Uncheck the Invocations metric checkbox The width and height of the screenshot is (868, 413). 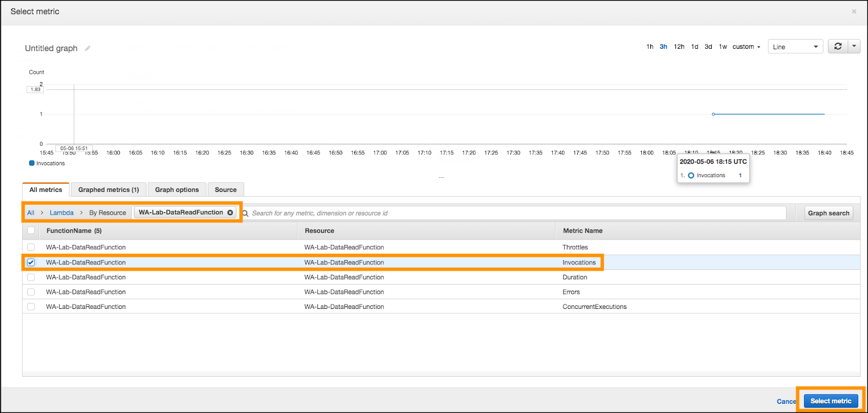pos(31,262)
